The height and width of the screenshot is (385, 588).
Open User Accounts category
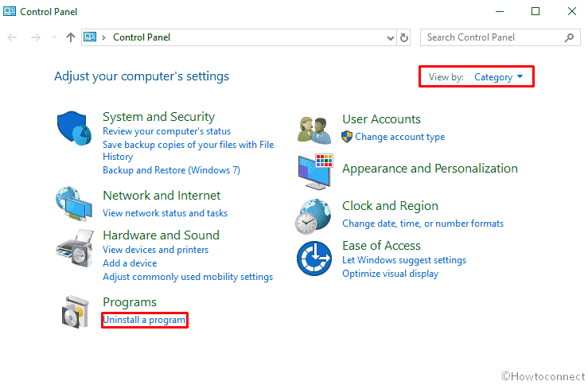(381, 119)
